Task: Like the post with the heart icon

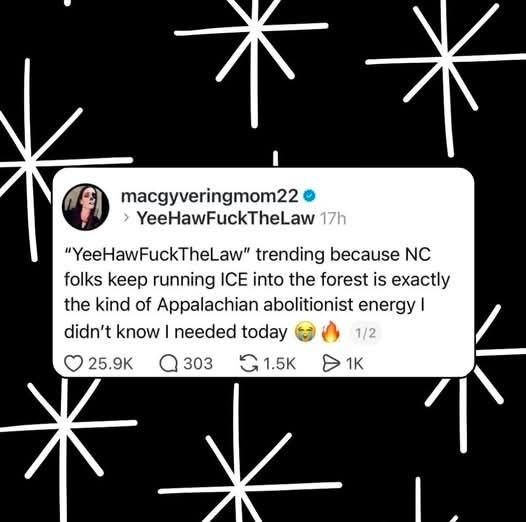Action: coord(73,364)
